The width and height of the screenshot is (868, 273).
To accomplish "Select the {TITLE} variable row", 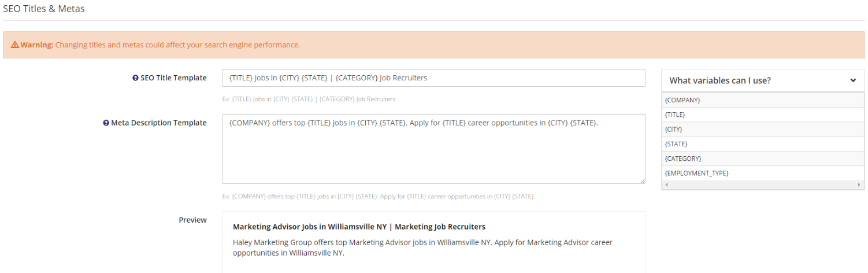I will coord(763,115).
